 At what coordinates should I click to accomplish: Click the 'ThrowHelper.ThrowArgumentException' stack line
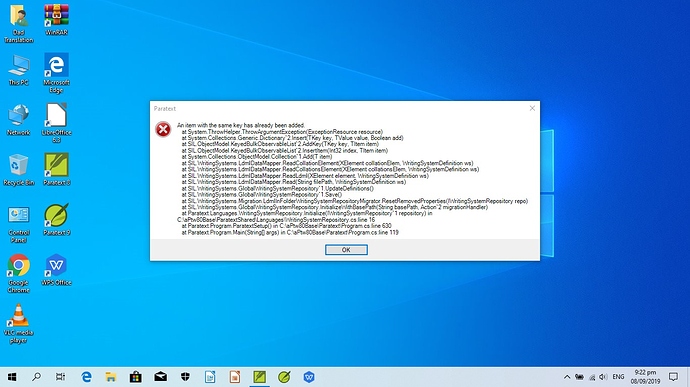pos(282,132)
